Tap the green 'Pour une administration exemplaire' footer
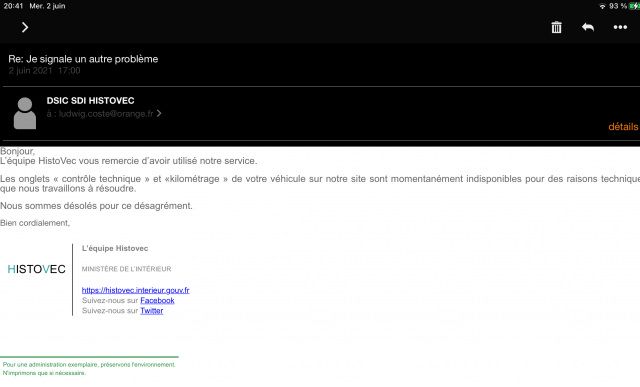The width and height of the screenshot is (640, 387). click(x=89, y=365)
